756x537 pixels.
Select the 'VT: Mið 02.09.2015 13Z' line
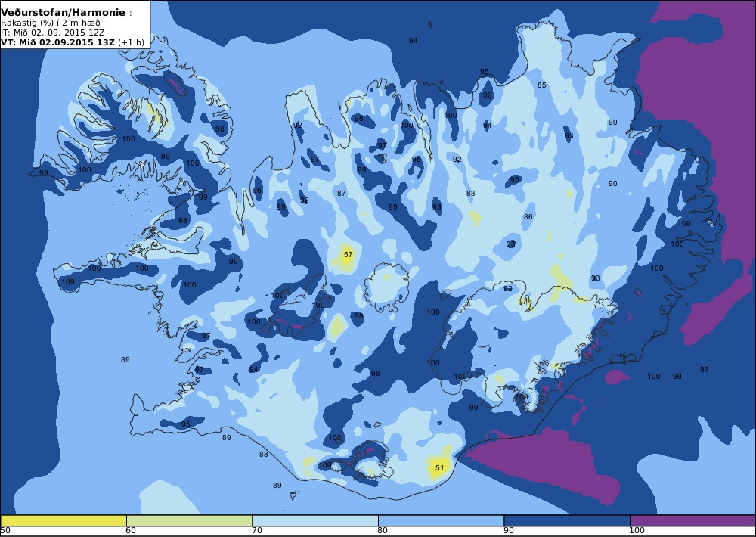coord(58,42)
